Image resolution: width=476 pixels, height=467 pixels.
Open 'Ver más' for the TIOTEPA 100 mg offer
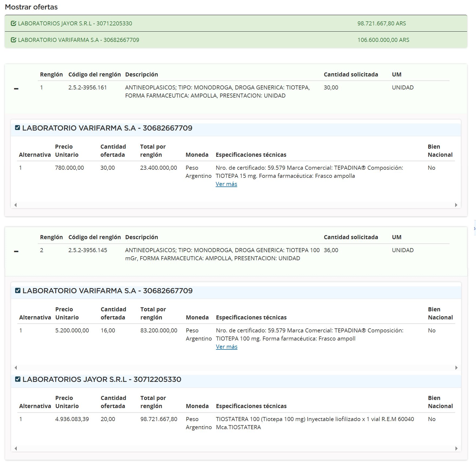(227, 347)
